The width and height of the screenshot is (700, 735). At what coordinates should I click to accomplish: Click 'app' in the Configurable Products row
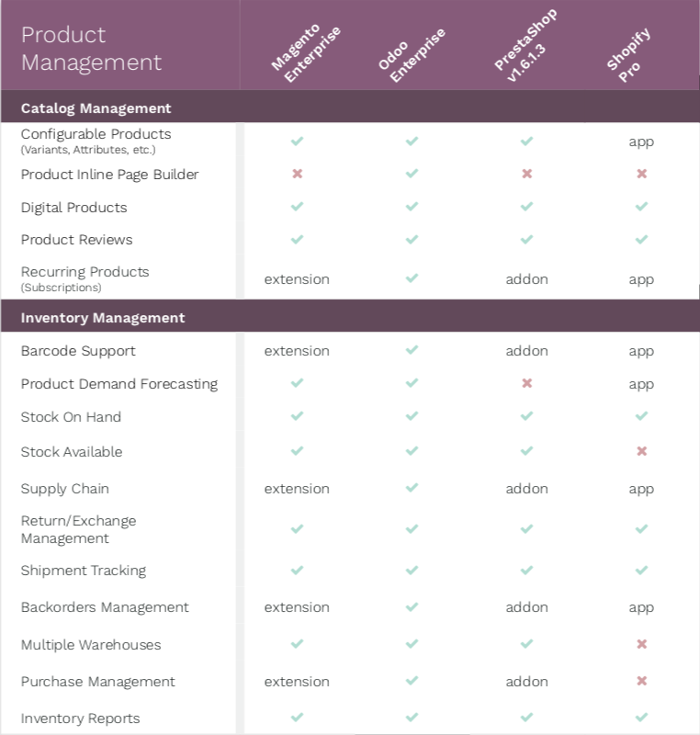[641, 142]
